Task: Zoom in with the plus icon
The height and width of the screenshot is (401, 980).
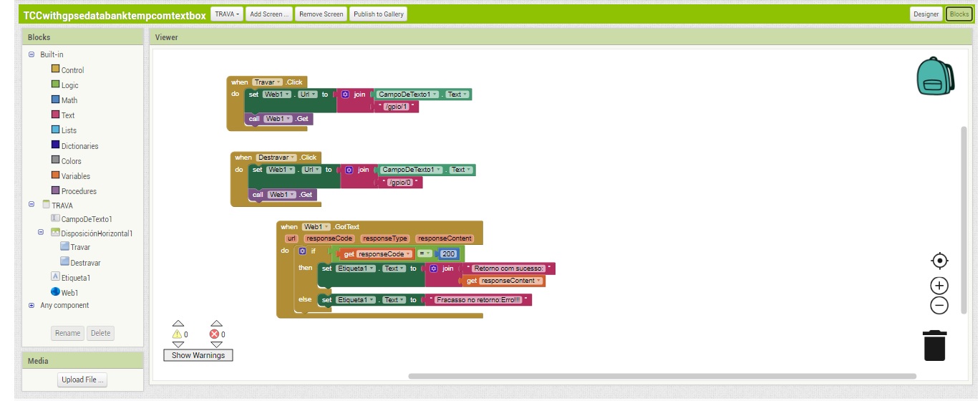Action: pyautogui.click(x=939, y=286)
